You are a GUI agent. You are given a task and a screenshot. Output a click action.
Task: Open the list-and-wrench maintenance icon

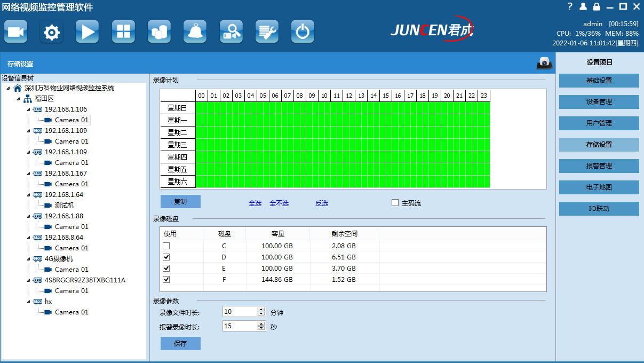point(267,32)
